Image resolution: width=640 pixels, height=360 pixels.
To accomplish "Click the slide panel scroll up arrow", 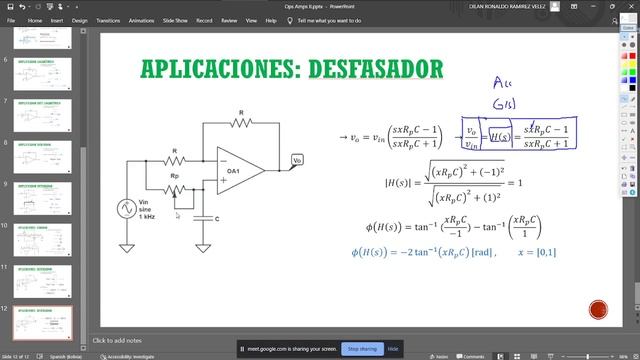I will pos(83,31).
